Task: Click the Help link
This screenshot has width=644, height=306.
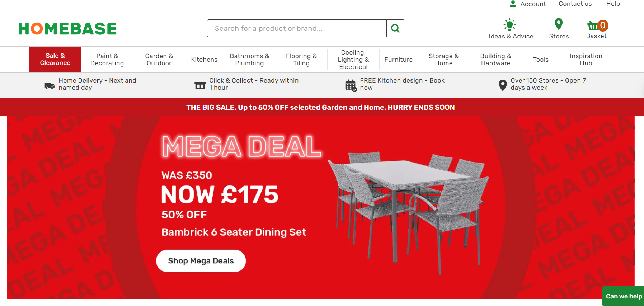Action: point(613,4)
